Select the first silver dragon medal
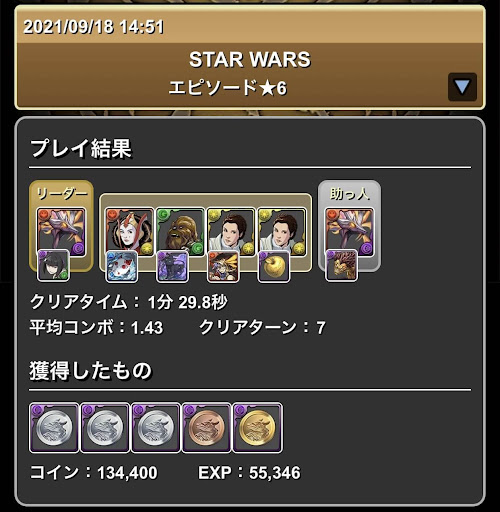The image size is (500, 512). click(x=54, y=428)
